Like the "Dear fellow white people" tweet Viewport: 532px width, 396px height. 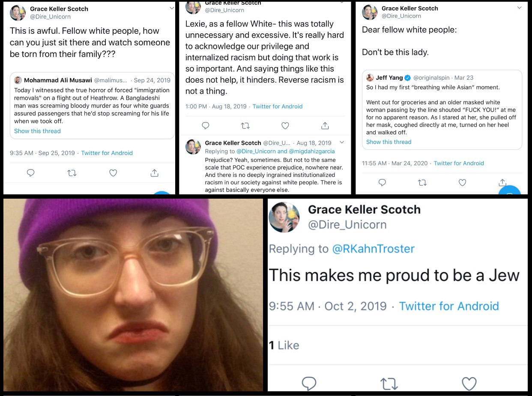coord(462,182)
